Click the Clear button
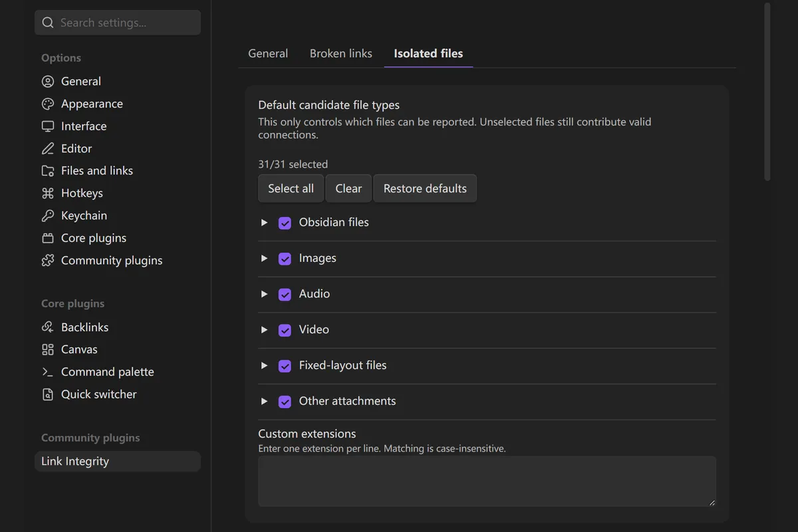 [x=348, y=188]
